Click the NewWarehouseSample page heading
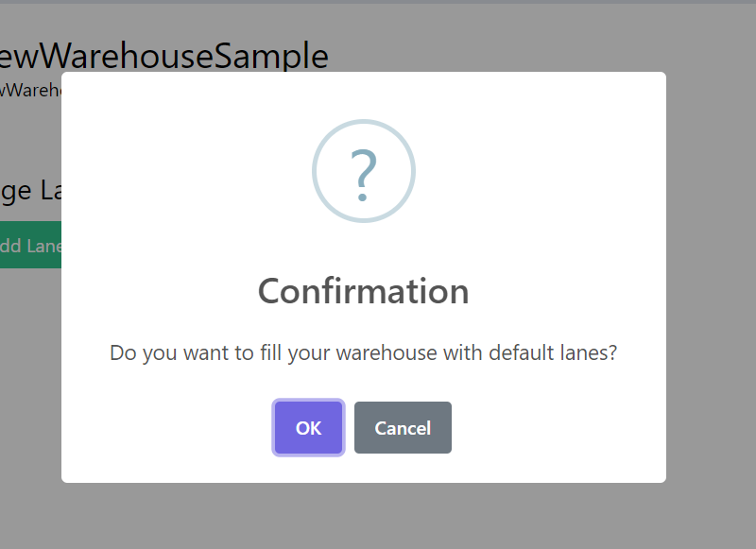 point(164,57)
